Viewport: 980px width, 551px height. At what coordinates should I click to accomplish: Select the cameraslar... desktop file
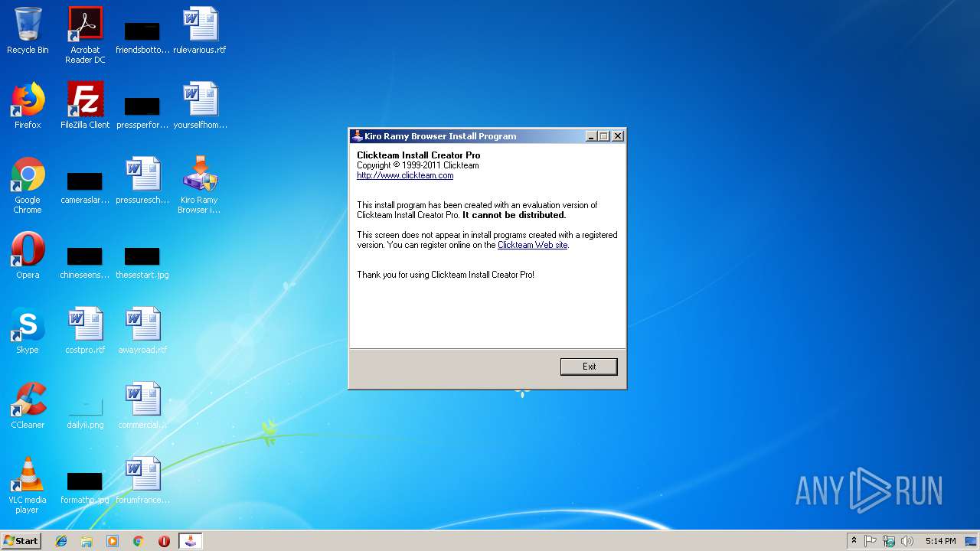tap(85, 187)
